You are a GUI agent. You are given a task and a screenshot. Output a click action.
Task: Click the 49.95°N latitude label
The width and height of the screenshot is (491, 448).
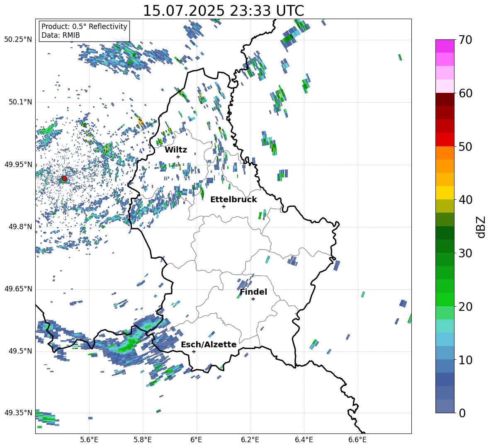pos(18,165)
